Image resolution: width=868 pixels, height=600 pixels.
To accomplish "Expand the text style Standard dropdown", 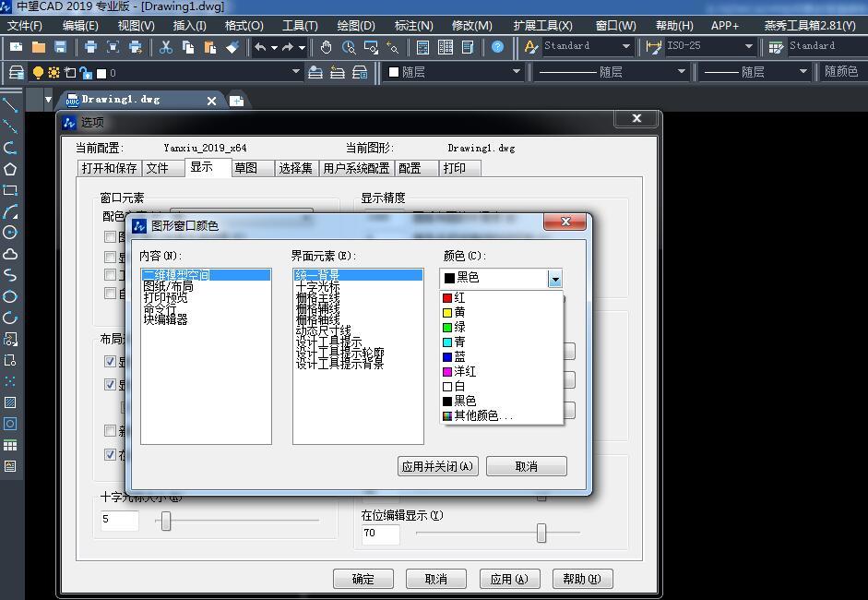I will click(x=626, y=46).
